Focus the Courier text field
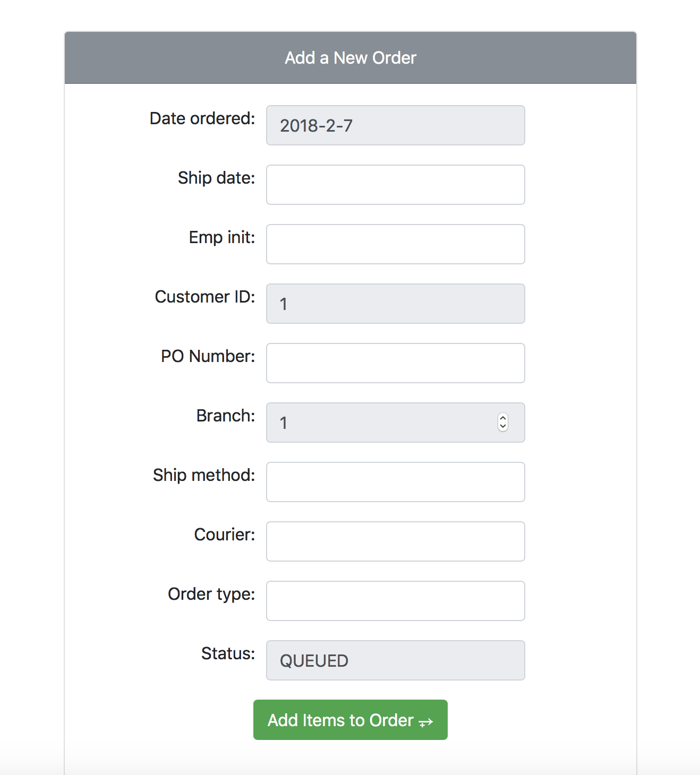Screen dimensions: 700x775 [x=396, y=541]
